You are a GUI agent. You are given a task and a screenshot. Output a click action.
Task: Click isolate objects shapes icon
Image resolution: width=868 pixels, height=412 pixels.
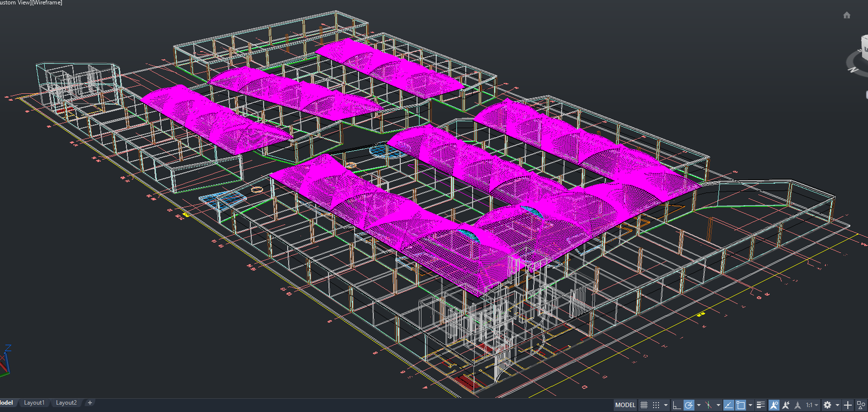pyautogui.click(x=860, y=405)
